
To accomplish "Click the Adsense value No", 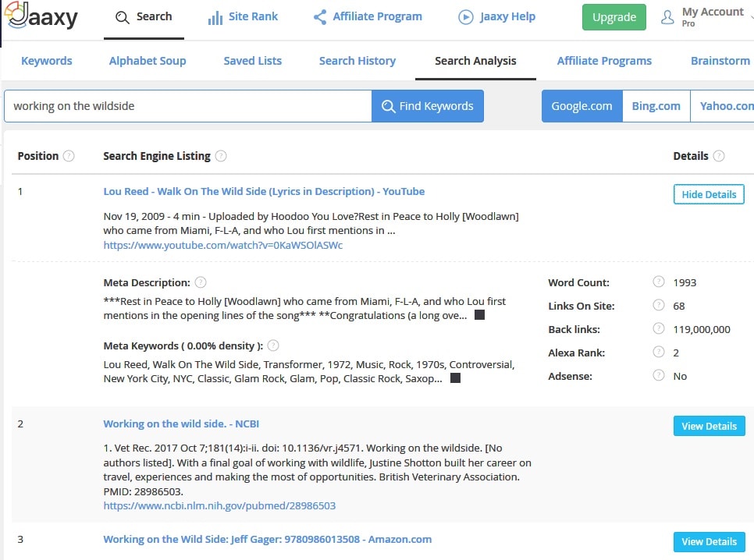I will pos(680,377).
